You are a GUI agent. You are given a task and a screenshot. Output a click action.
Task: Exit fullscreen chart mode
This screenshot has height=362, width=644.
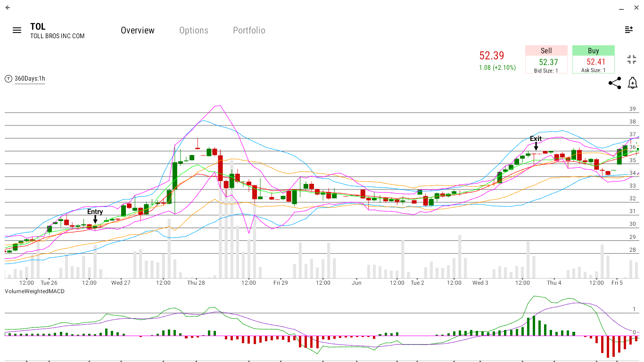(x=632, y=59)
